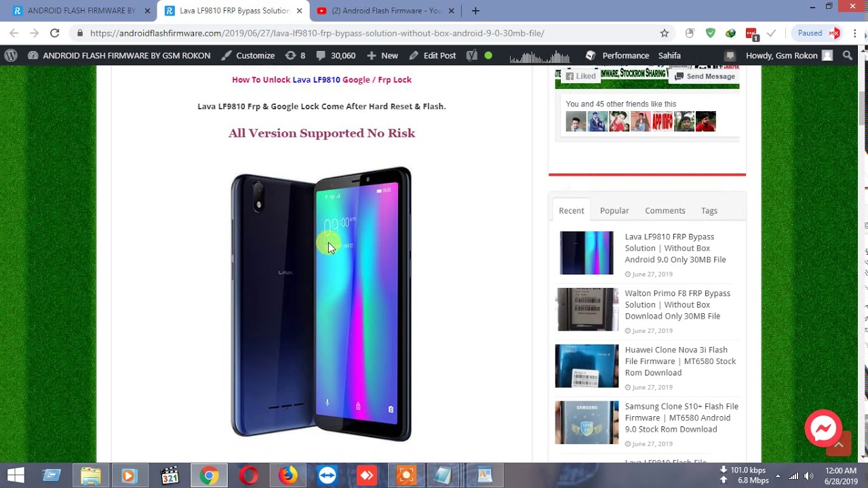Image resolution: width=868 pixels, height=488 pixels.
Task: Click the Walton Primo F8 post thumbnail
Action: click(587, 309)
